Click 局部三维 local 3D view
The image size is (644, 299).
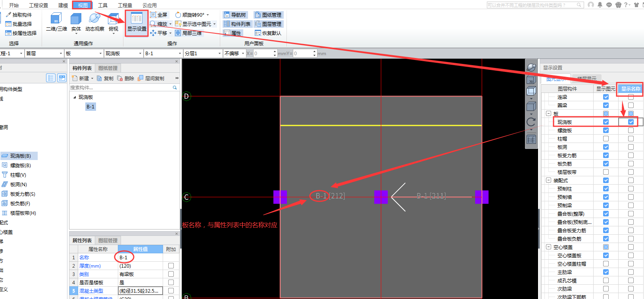189,33
